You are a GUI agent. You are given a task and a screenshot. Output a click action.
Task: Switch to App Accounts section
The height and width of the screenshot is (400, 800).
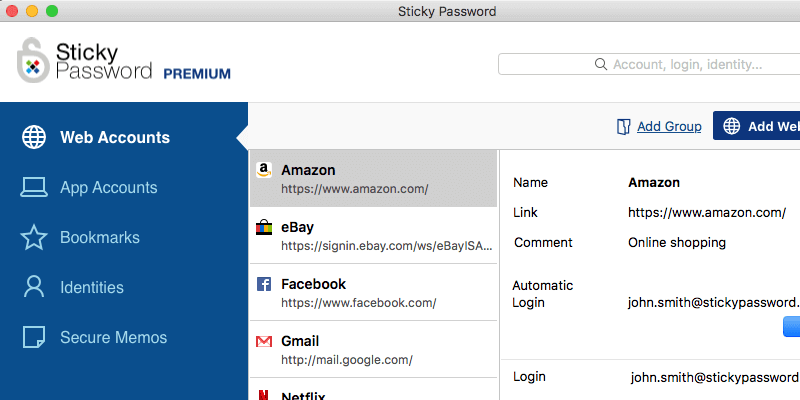108,188
